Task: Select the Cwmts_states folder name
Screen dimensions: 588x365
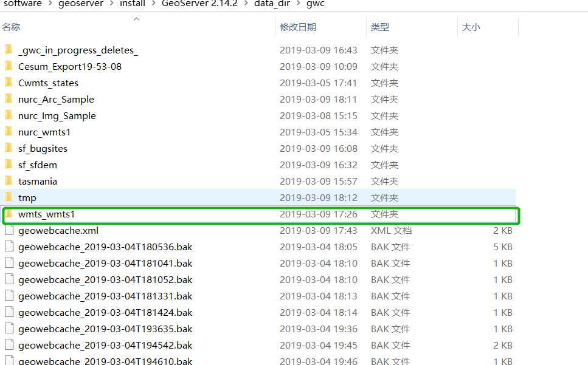Action: 49,83
